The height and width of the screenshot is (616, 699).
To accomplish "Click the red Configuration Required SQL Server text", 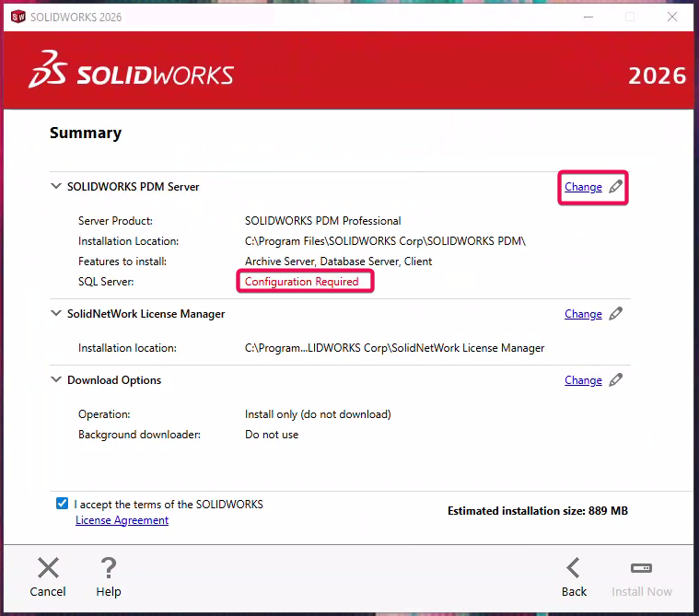I will [301, 282].
